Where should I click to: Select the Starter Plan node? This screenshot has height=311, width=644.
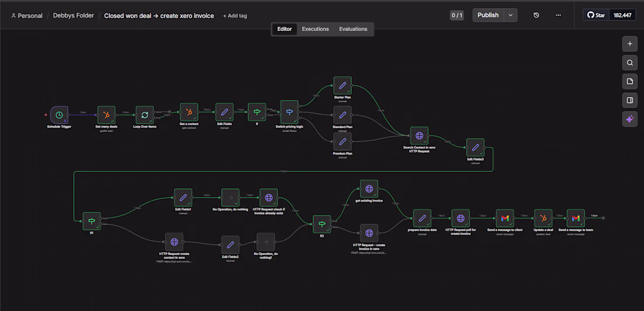pos(342,85)
